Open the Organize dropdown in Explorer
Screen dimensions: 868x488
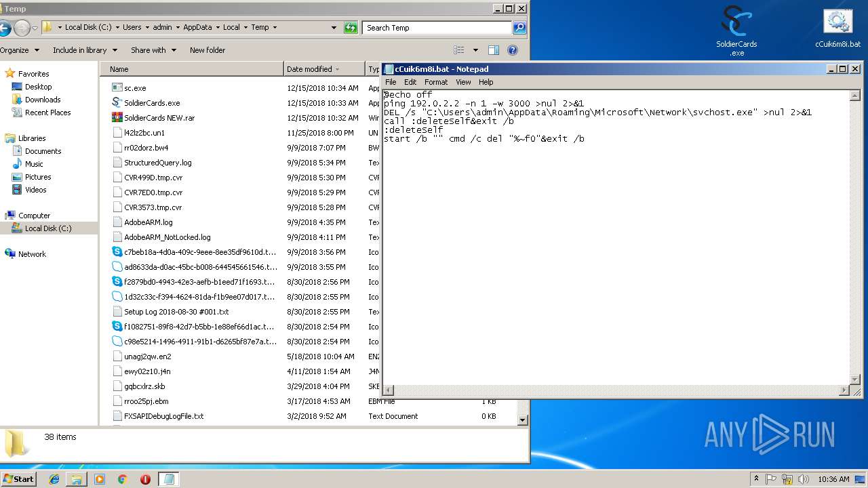19,50
